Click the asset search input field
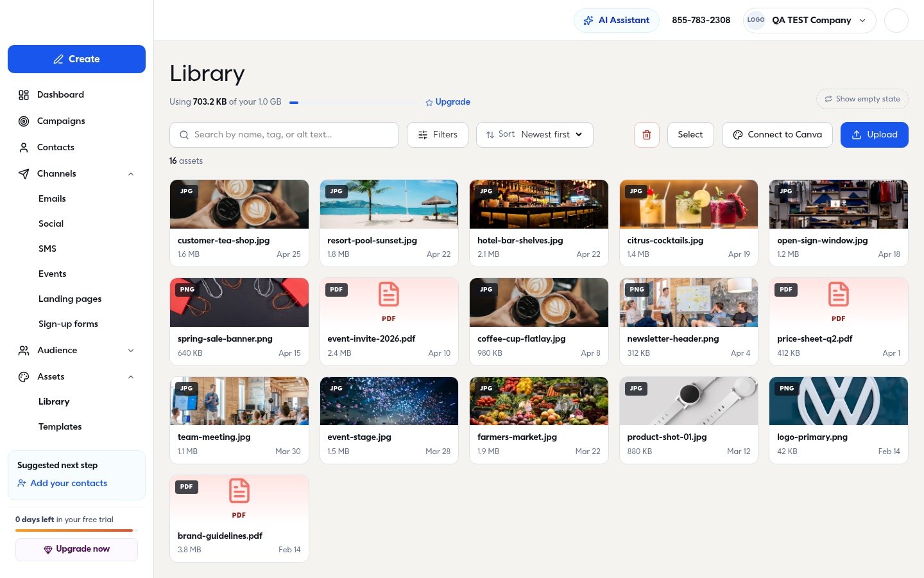The height and width of the screenshot is (578, 924). coord(284,135)
